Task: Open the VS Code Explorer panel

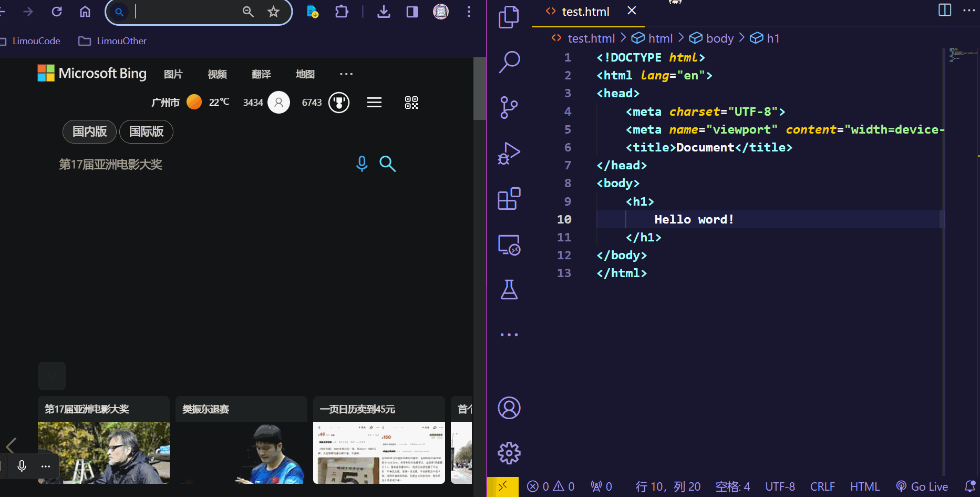Action: pyautogui.click(x=508, y=17)
